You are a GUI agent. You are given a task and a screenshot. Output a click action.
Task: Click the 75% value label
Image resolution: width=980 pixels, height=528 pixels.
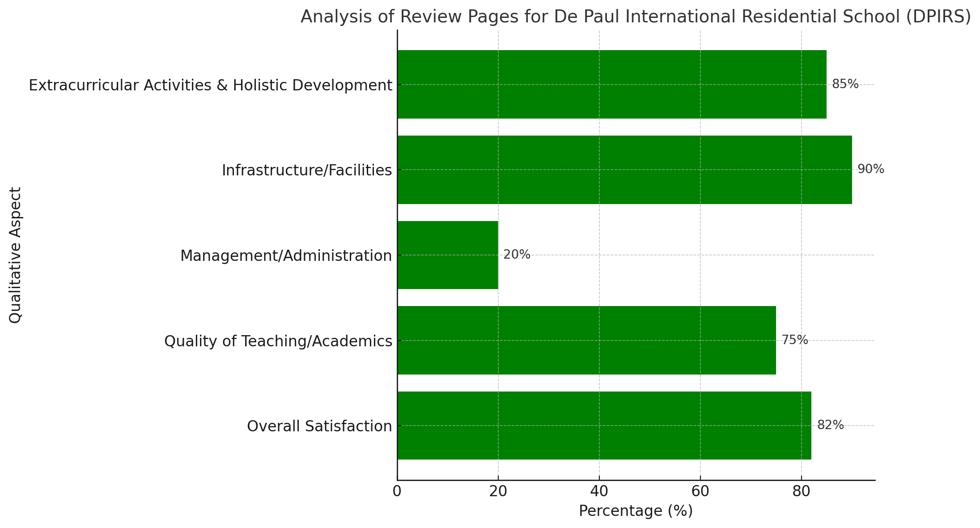[x=794, y=340]
